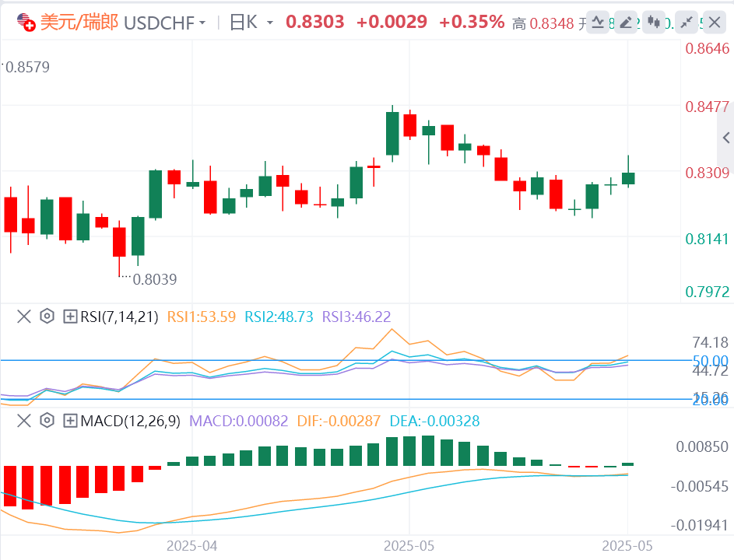
Task: Open RSI indicator settings hexagon icon
Action: [47, 317]
